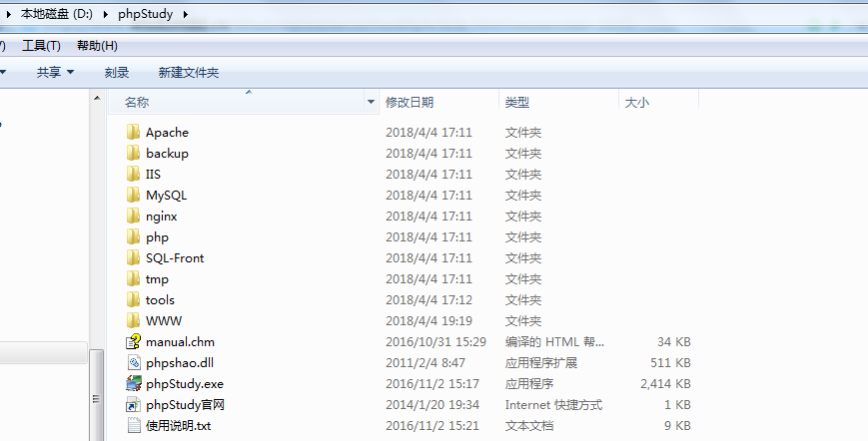Click the date 2018/4/4 17:12
The image size is (868, 441).
coord(430,300)
